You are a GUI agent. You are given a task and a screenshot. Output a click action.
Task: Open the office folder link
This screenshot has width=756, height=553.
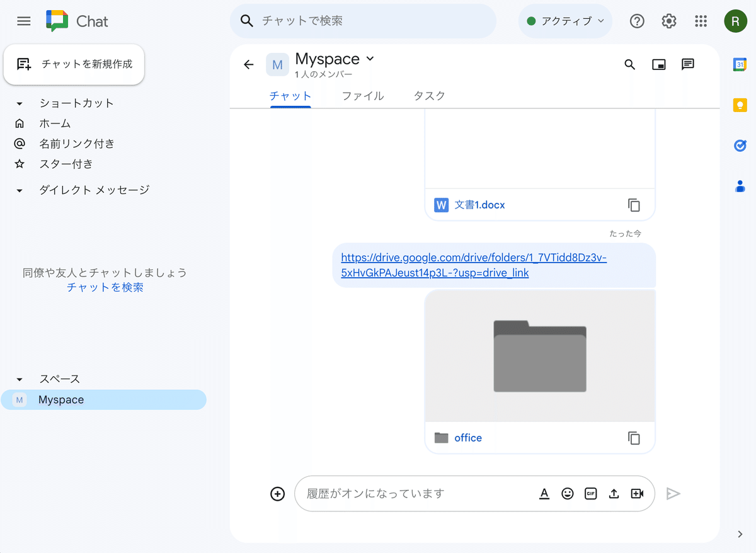pyautogui.click(x=468, y=438)
